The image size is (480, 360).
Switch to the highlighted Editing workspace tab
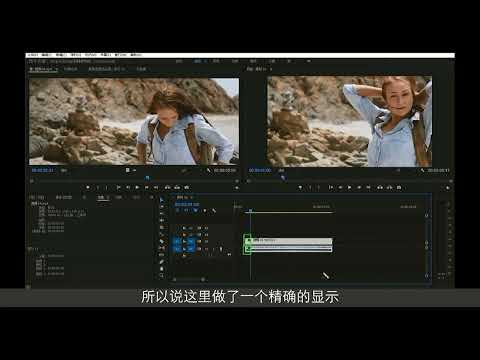198,61
